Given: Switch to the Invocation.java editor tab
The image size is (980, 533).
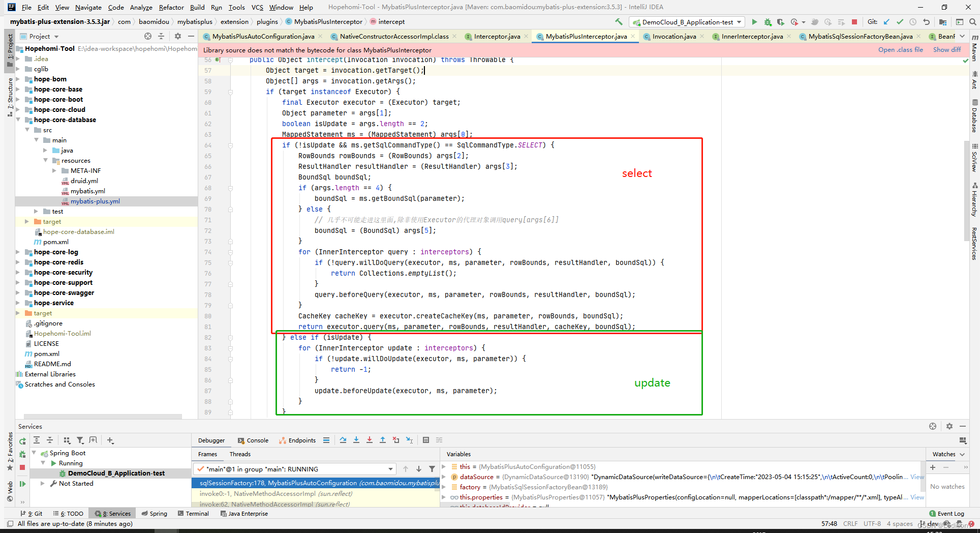Looking at the screenshot, I should [x=674, y=36].
